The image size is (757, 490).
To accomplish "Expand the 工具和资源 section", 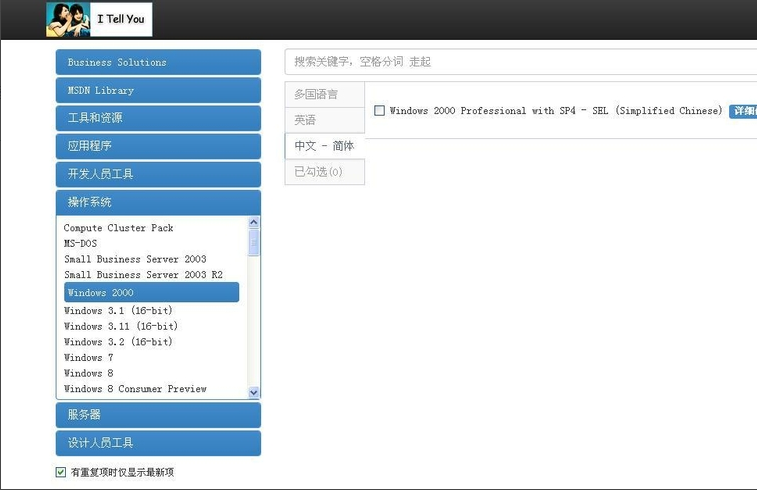I will [x=158, y=118].
